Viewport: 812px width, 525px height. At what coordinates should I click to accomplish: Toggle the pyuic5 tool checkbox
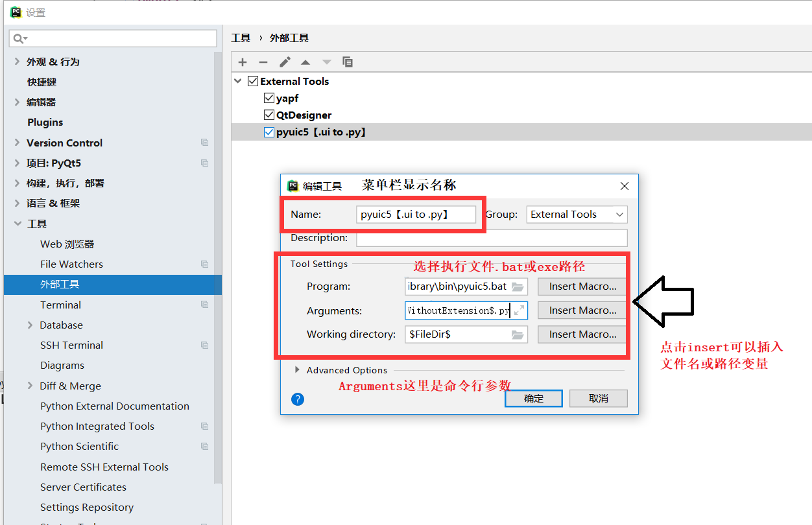269,132
